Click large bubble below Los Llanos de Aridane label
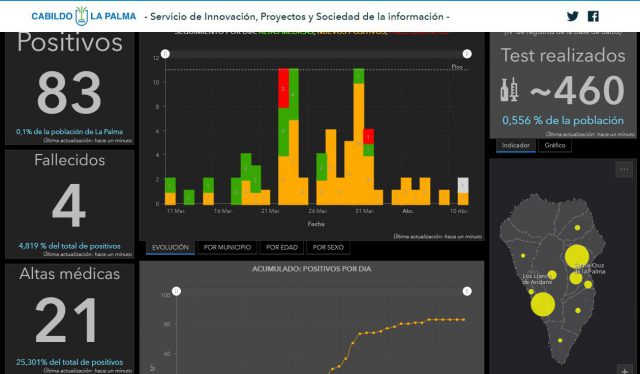Viewport: 640px width, 374px height. pos(543,304)
